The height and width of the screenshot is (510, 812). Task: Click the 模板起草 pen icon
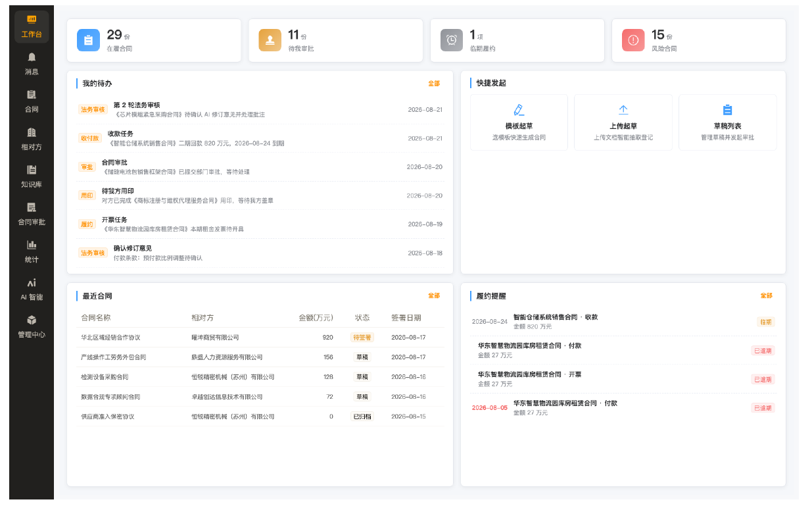point(519,110)
